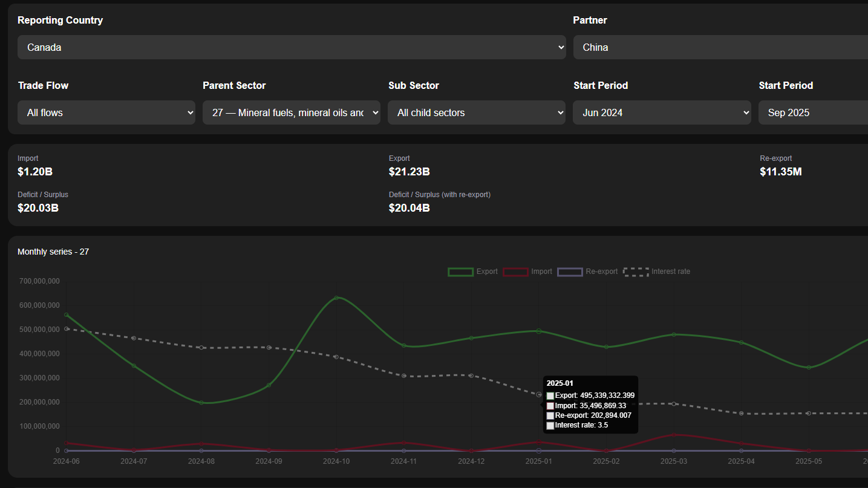Click the Export $21.23B summary value
The width and height of the screenshot is (868, 488).
click(410, 171)
